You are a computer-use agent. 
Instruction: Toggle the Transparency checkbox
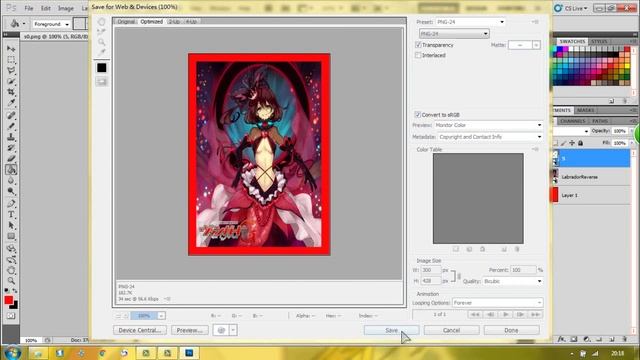coord(418,45)
